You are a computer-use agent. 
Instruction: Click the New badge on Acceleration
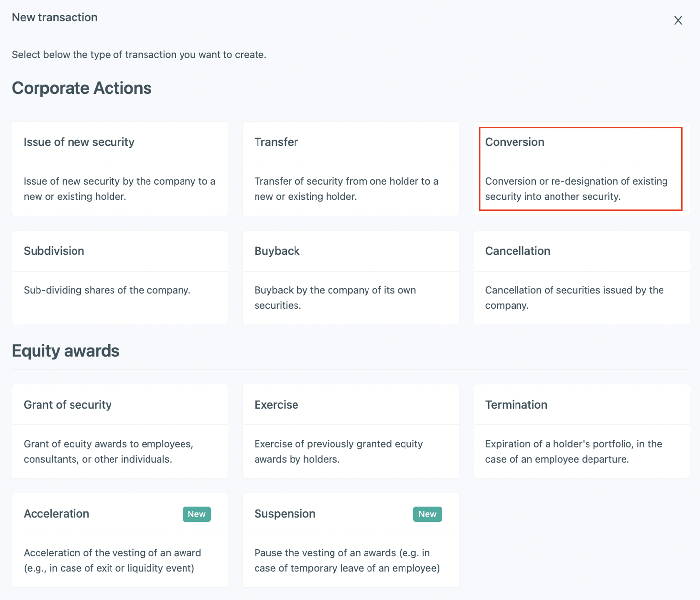(x=196, y=514)
